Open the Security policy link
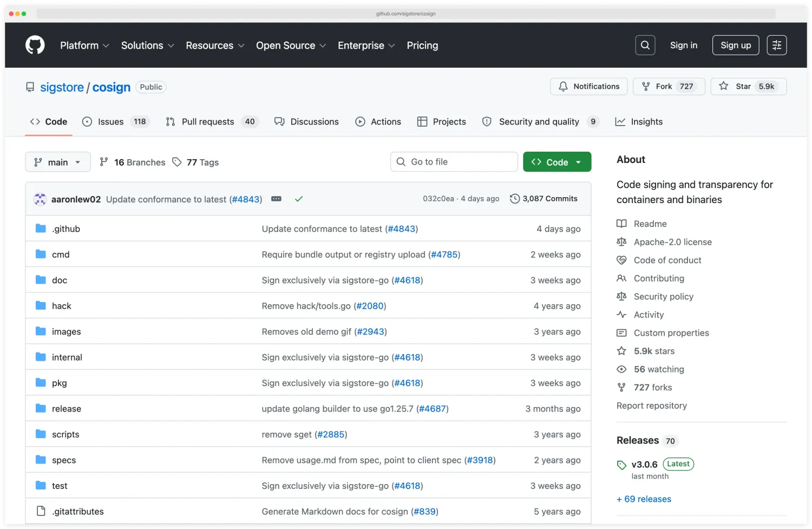 pyautogui.click(x=663, y=297)
